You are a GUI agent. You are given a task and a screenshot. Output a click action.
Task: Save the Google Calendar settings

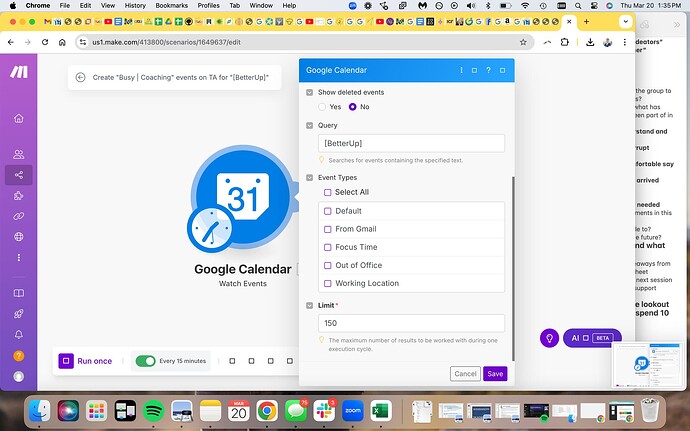(495, 374)
